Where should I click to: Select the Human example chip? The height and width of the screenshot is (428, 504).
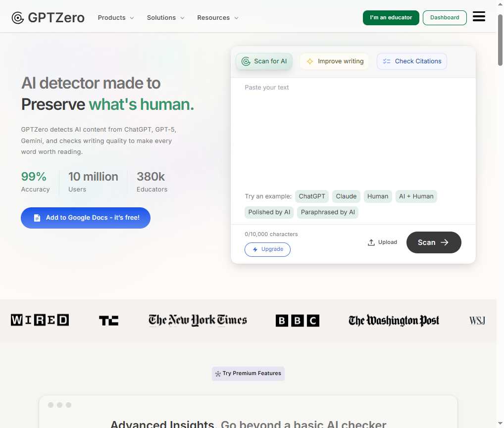pyautogui.click(x=377, y=196)
